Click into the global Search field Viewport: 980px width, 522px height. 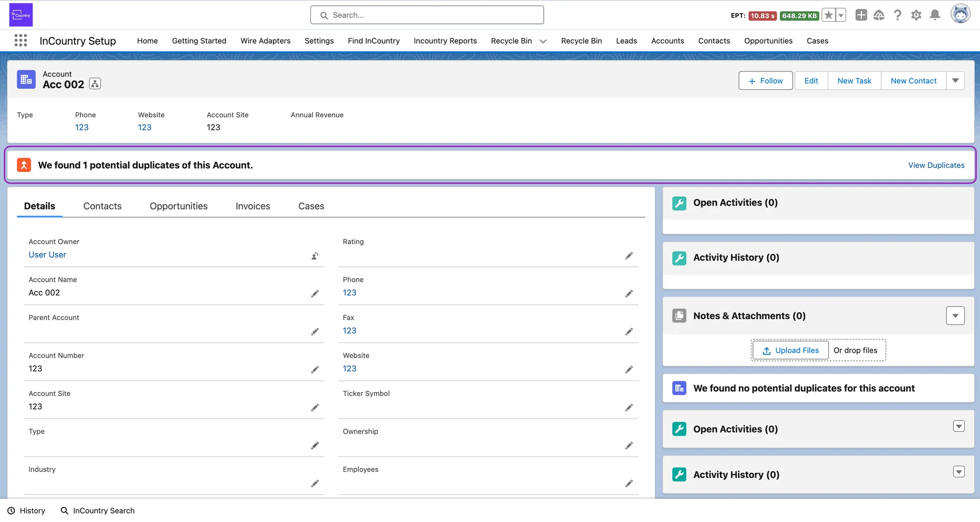tap(427, 15)
